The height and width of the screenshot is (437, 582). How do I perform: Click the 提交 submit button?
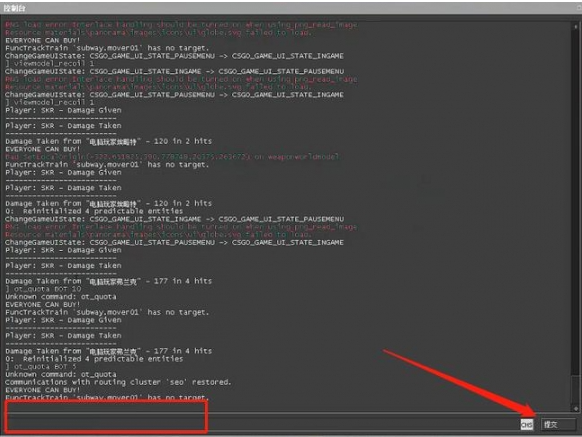click(x=559, y=424)
